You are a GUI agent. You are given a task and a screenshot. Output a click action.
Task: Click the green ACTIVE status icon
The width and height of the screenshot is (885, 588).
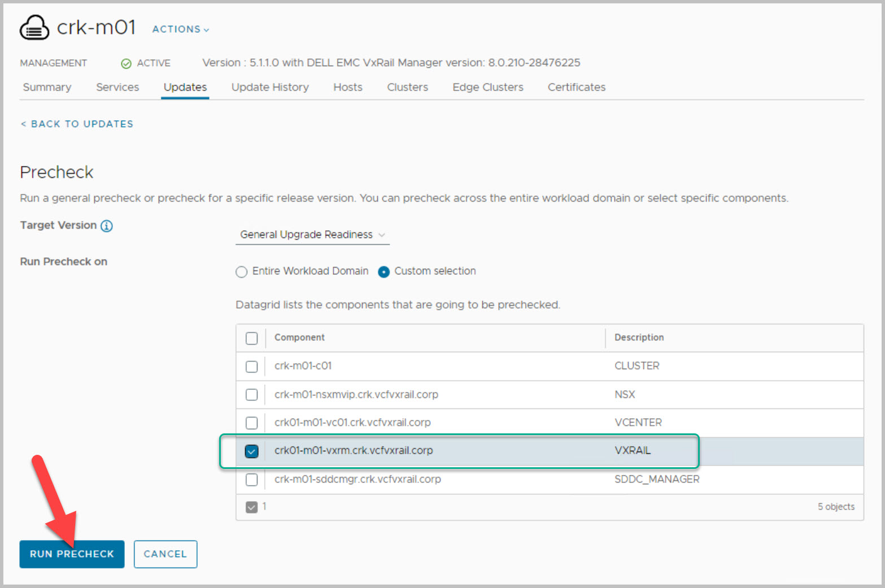tap(126, 63)
